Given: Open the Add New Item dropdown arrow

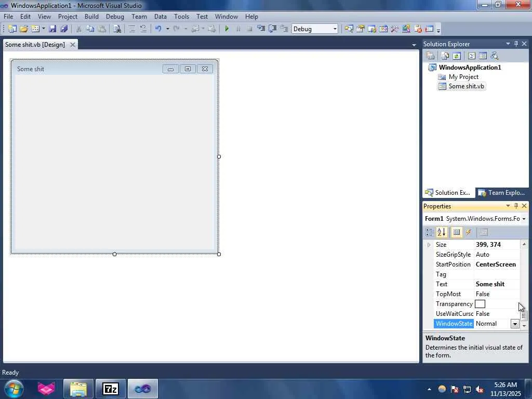Looking at the screenshot, I should (x=44, y=29).
